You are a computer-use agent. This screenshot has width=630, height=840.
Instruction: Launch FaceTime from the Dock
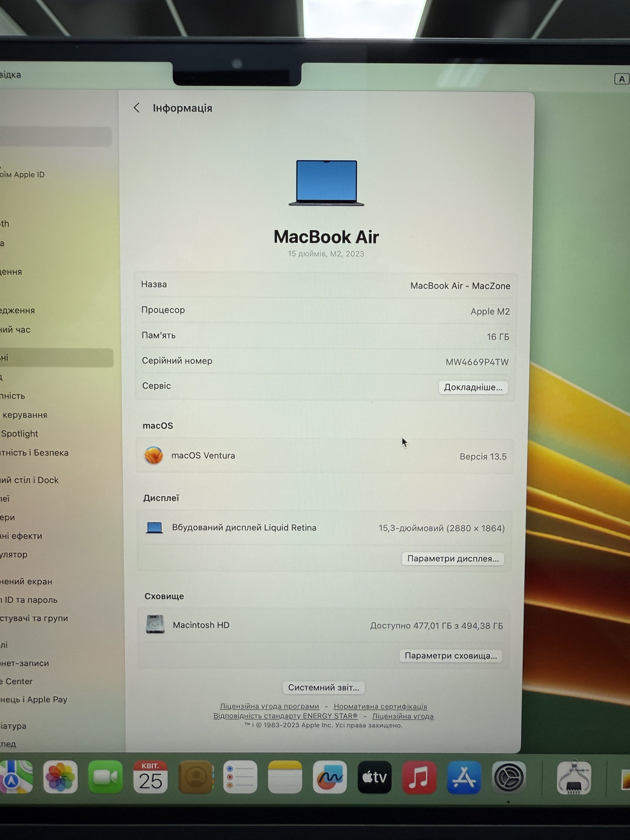(x=106, y=777)
